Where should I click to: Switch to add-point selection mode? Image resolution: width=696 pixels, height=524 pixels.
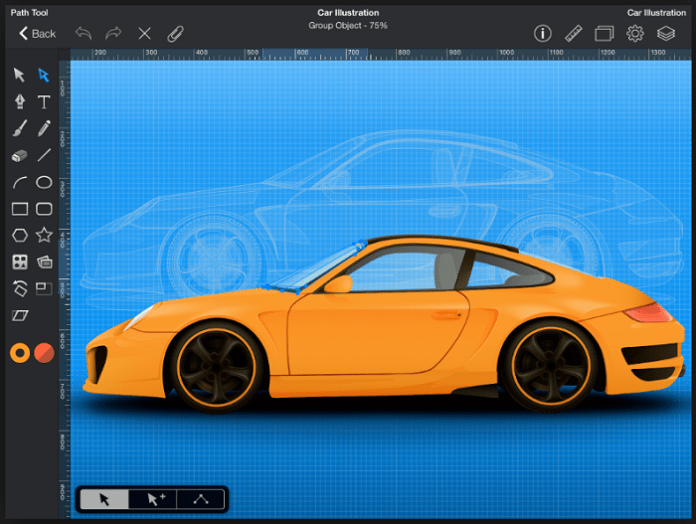155,499
